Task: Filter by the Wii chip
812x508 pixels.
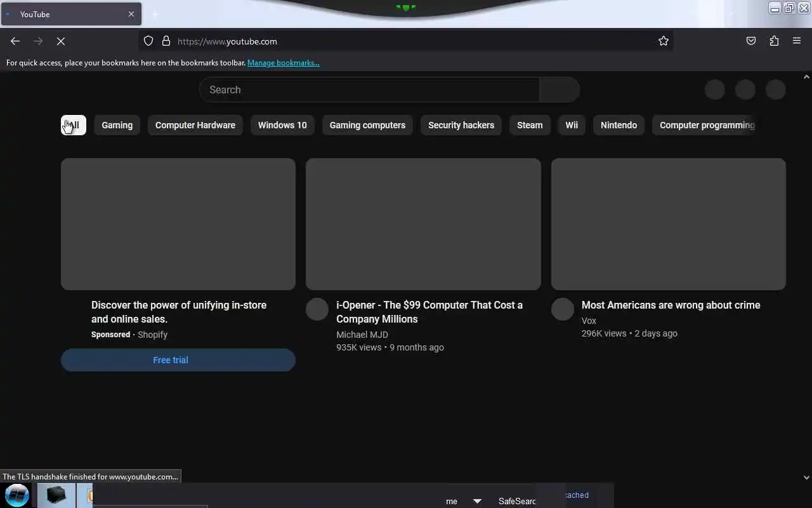Action: pos(572,125)
